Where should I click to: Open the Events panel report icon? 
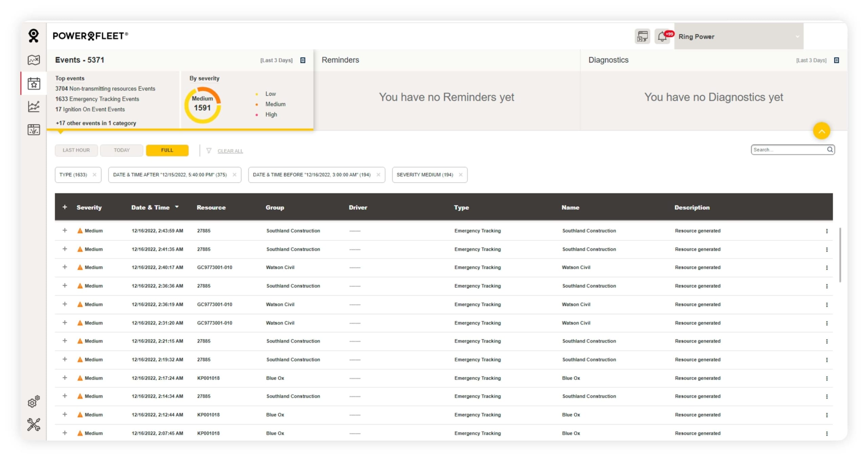[303, 60]
